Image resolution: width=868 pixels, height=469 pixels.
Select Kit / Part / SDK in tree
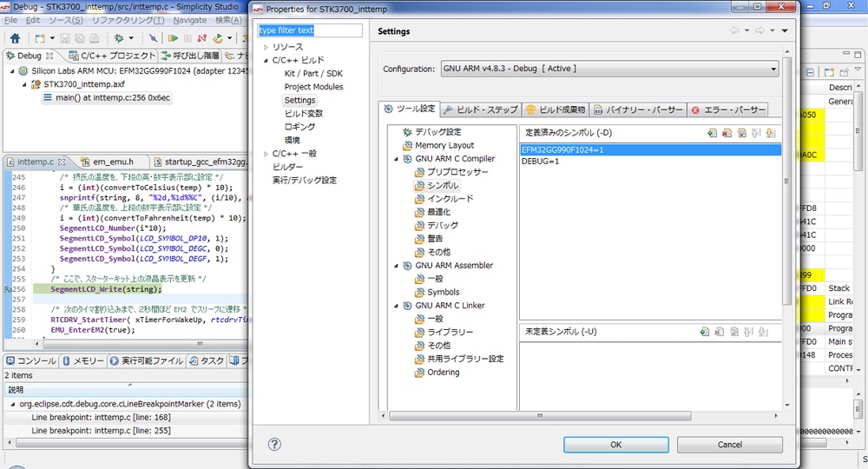pos(313,74)
